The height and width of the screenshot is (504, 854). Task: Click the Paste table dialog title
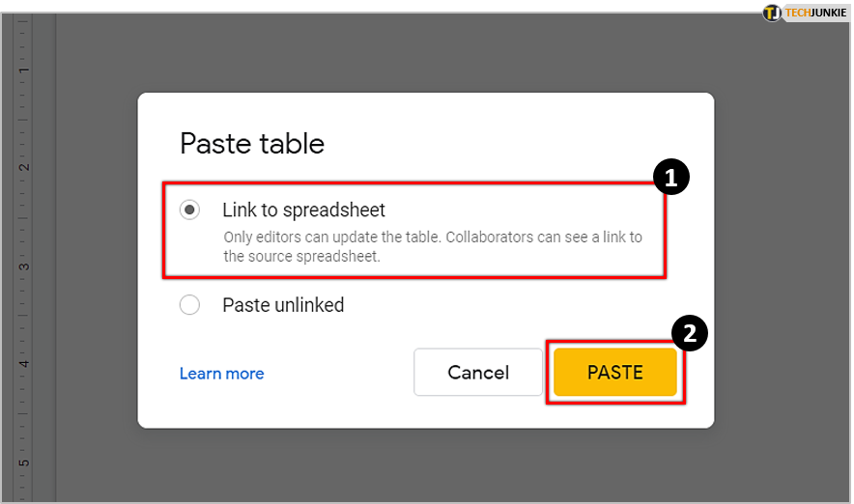pos(252,144)
